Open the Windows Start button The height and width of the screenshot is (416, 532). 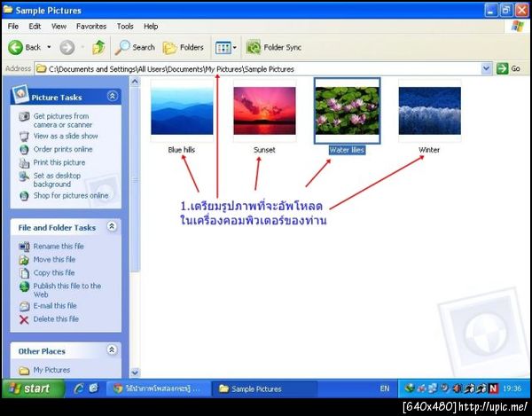pyautogui.click(x=32, y=389)
